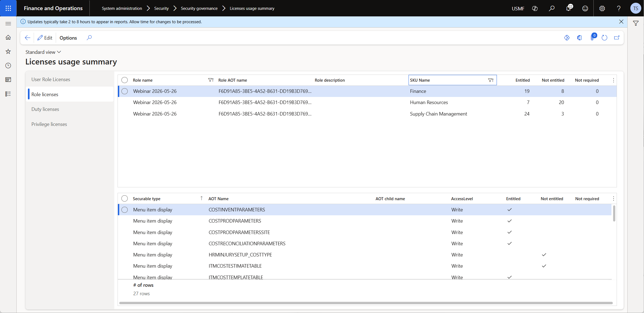Open in Office icon in action pane
This screenshot has height=313, width=644.
click(579, 38)
